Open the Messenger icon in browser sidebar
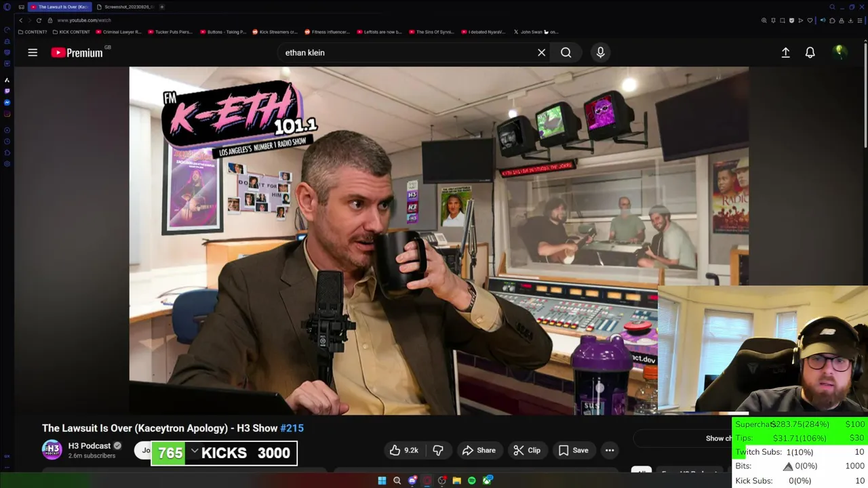This screenshot has width=868, height=488. click(x=7, y=102)
